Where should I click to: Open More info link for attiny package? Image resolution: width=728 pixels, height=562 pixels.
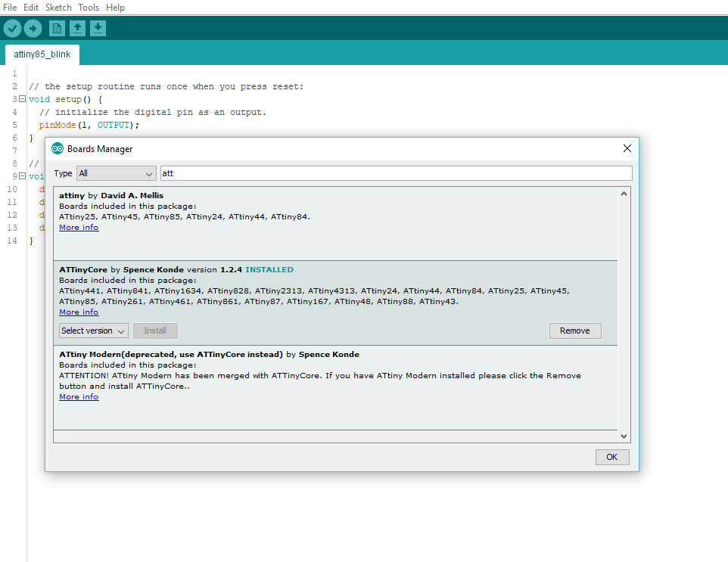(79, 228)
